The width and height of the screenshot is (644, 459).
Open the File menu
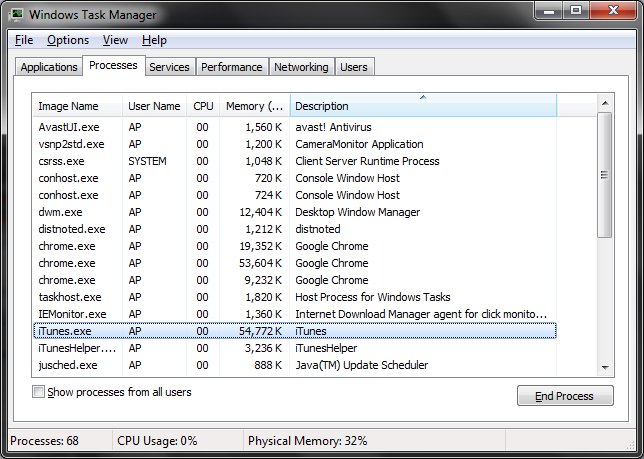pyautogui.click(x=24, y=40)
